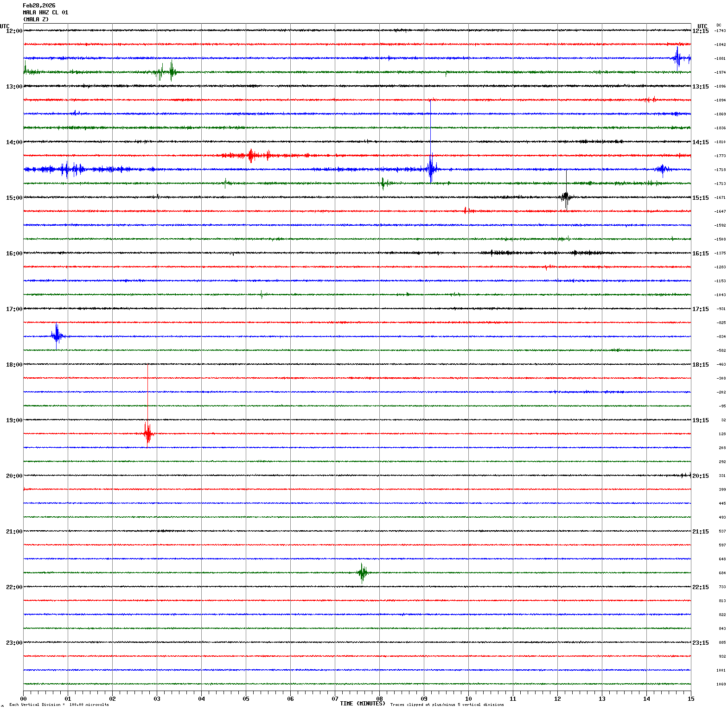728x711 pixels.
Task: Click the Feb28,2026 date header
Action: click(39, 6)
